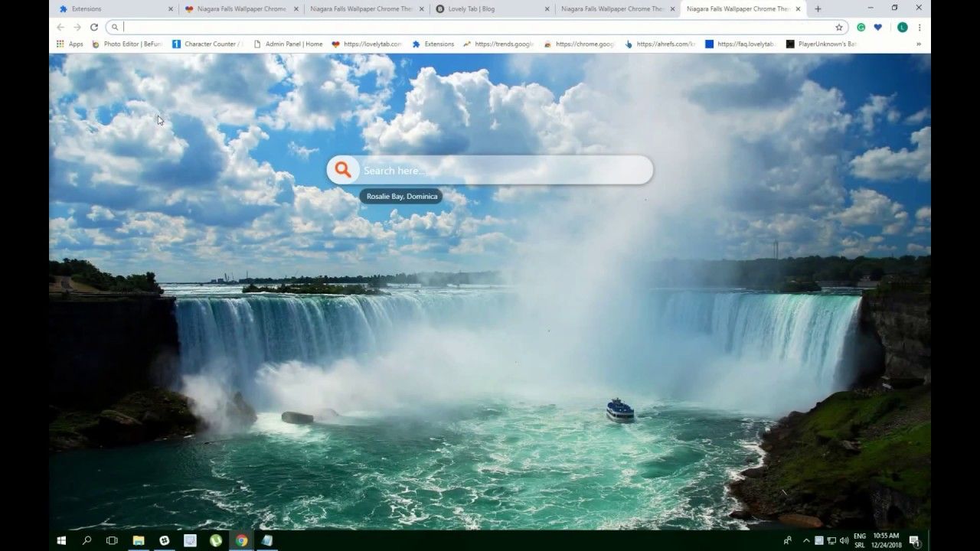Click the blue heart extension icon

tap(878, 27)
